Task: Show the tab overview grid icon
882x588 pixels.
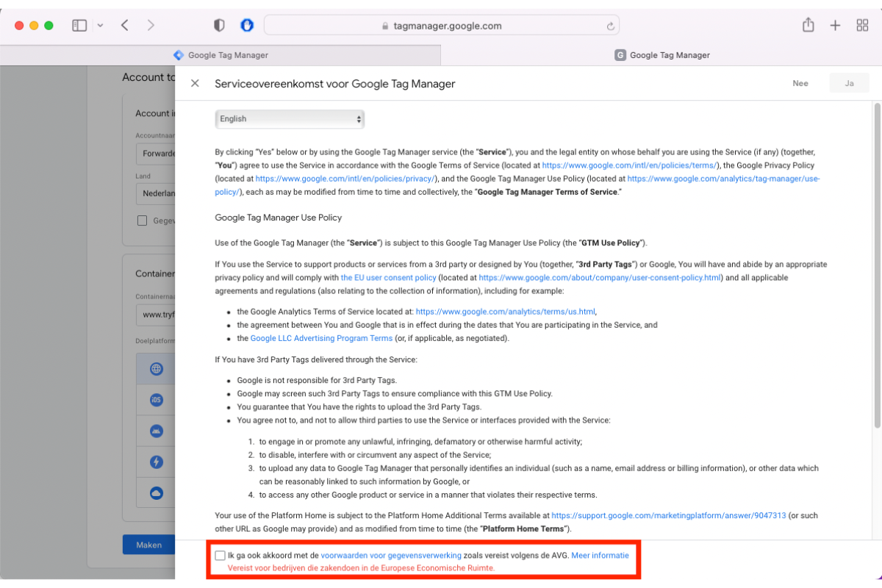Action: pos(862,26)
